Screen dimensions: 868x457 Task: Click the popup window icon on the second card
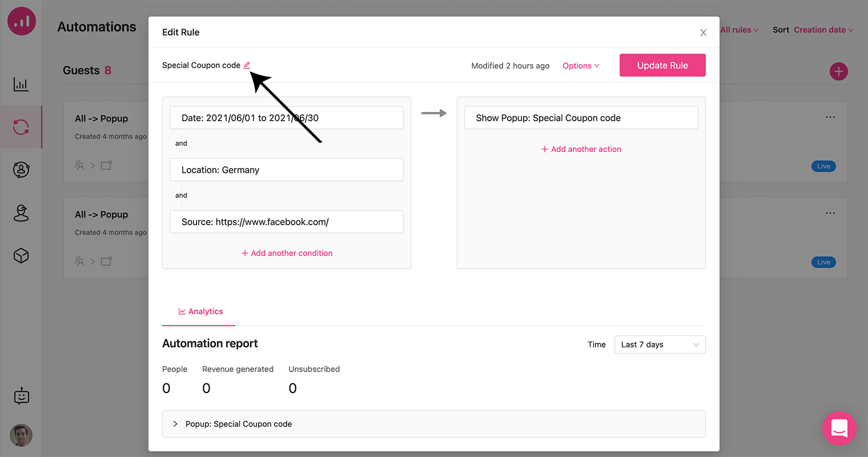106,261
